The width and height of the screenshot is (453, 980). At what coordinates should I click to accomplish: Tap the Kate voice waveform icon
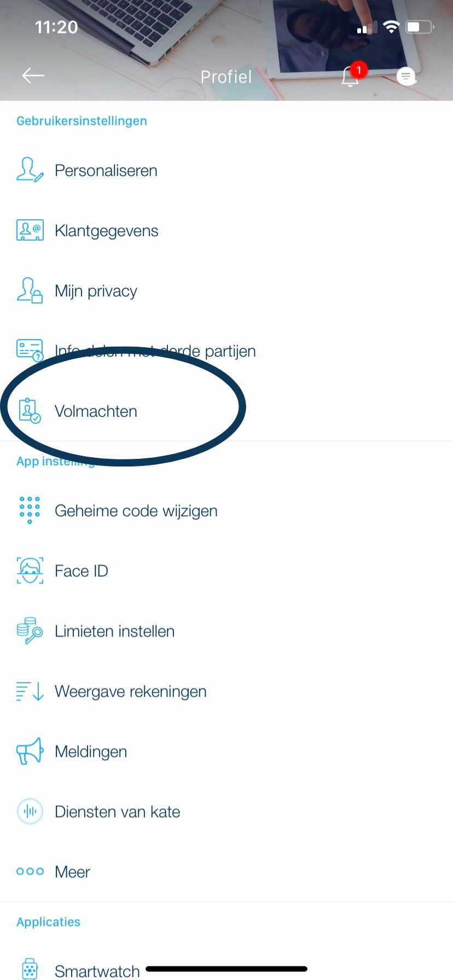[30, 811]
